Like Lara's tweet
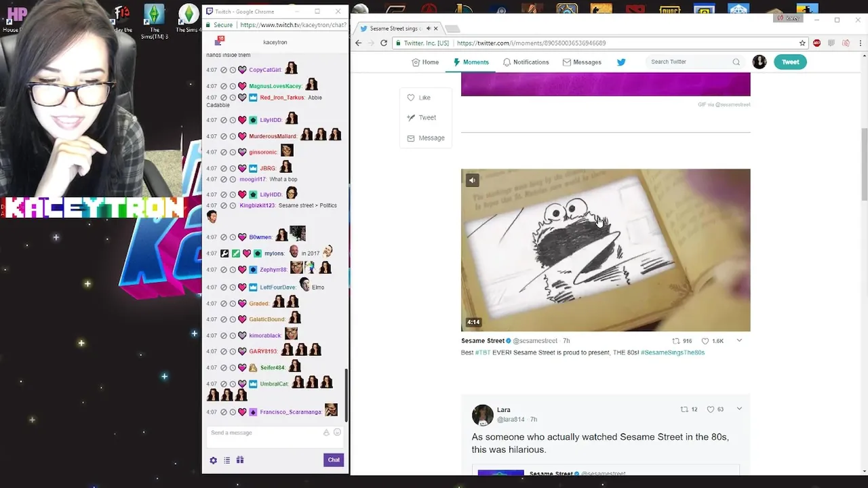This screenshot has width=868, height=488. point(715,409)
